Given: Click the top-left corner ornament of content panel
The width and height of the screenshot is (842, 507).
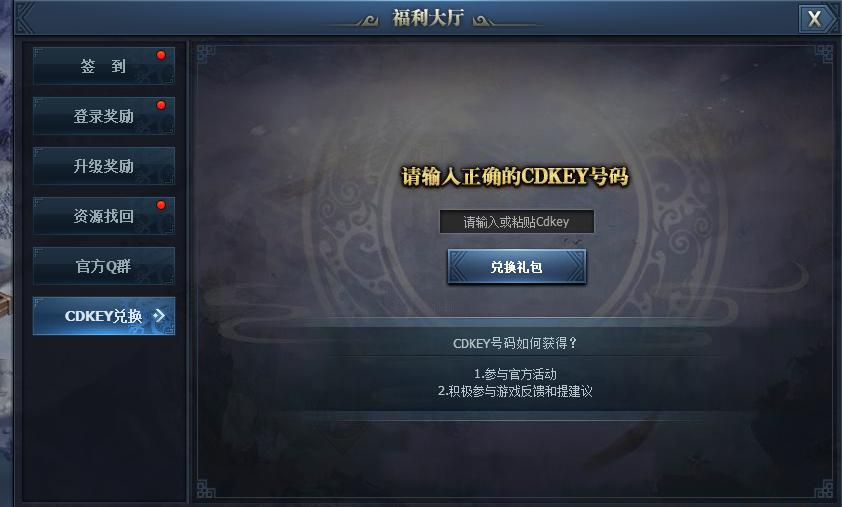Looking at the screenshot, I should (x=206, y=53).
